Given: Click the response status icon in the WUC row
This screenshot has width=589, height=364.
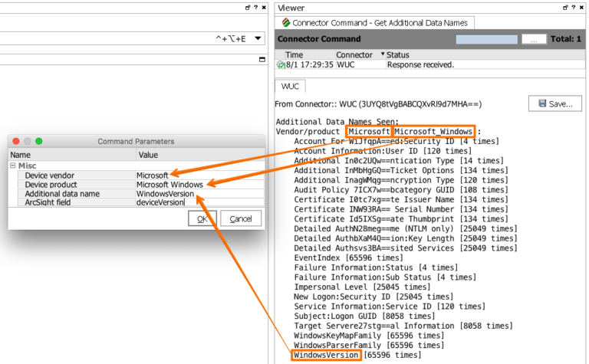Looking at the screenshot, I should pyautogui.click(x=281, y=65).
